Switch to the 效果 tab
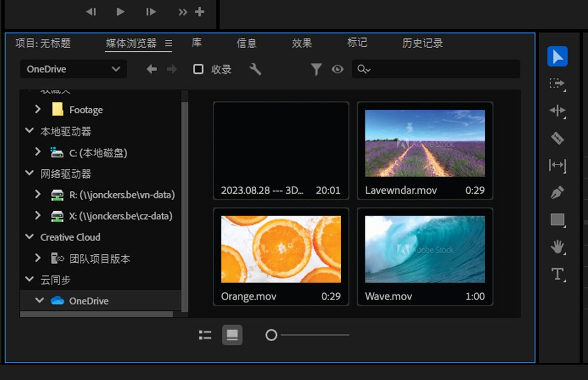The width and height of the screenshot is (588, 380). 302,43
